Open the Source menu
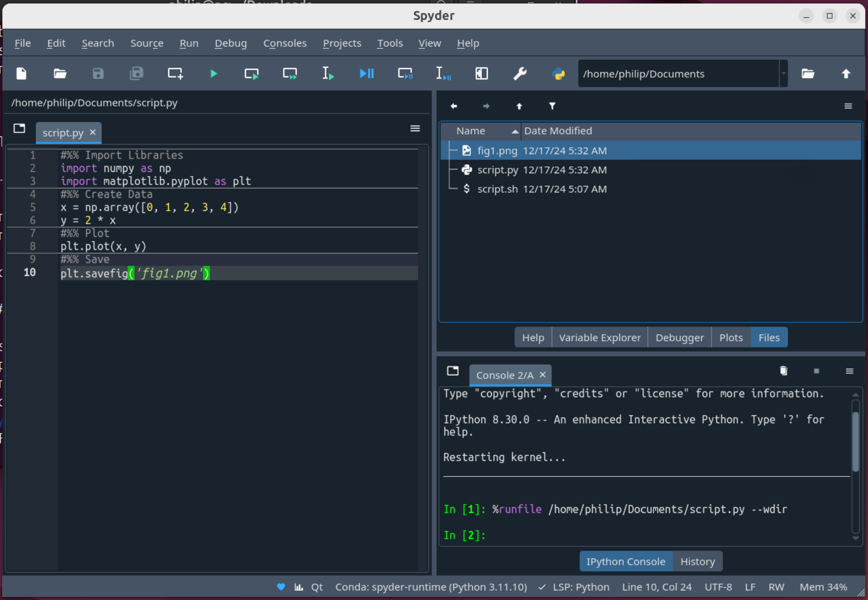This screenshot has width=868, height=600. 147,43
